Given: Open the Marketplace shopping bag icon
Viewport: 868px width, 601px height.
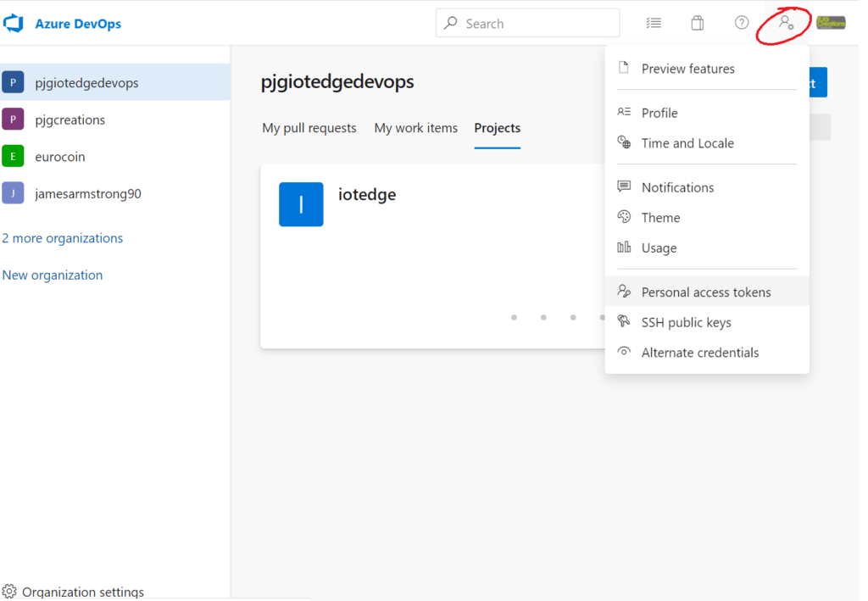Looking at the screenshot, I should [x=698, y=23].
